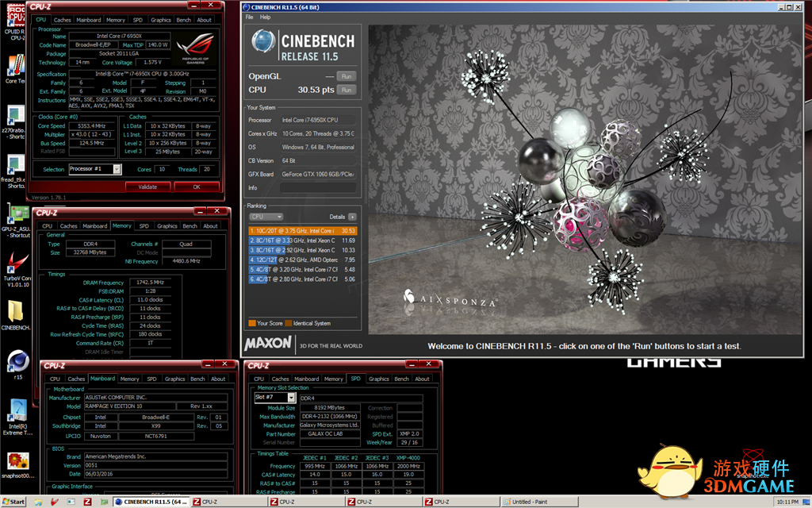812x508 pixels.
Task: Open Bench tab in top CPU-Z window
Action: pos(183,20)
